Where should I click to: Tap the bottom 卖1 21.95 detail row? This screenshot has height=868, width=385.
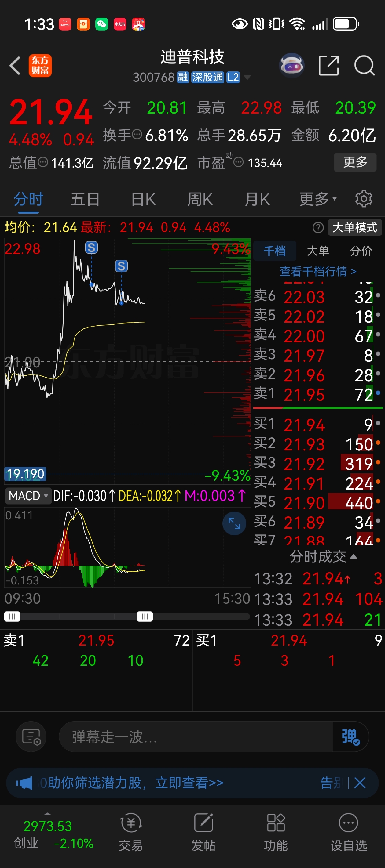click(x=96, y=640)
